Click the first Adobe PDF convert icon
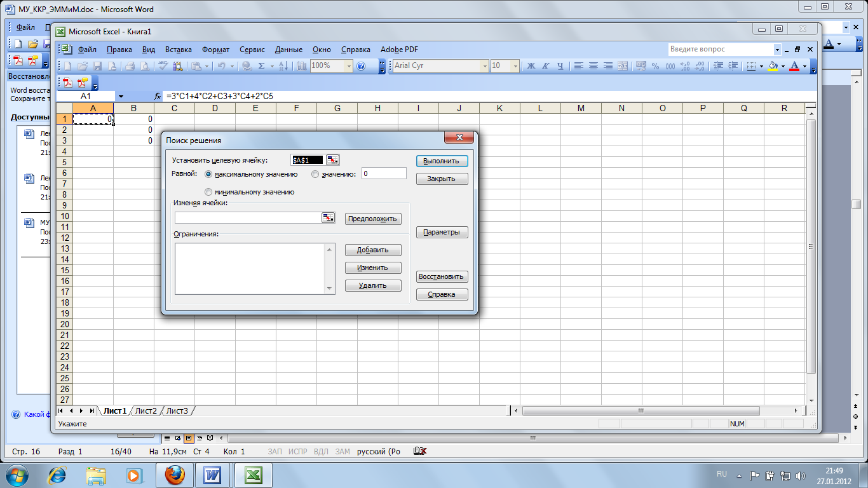 [x=67, y=83]
